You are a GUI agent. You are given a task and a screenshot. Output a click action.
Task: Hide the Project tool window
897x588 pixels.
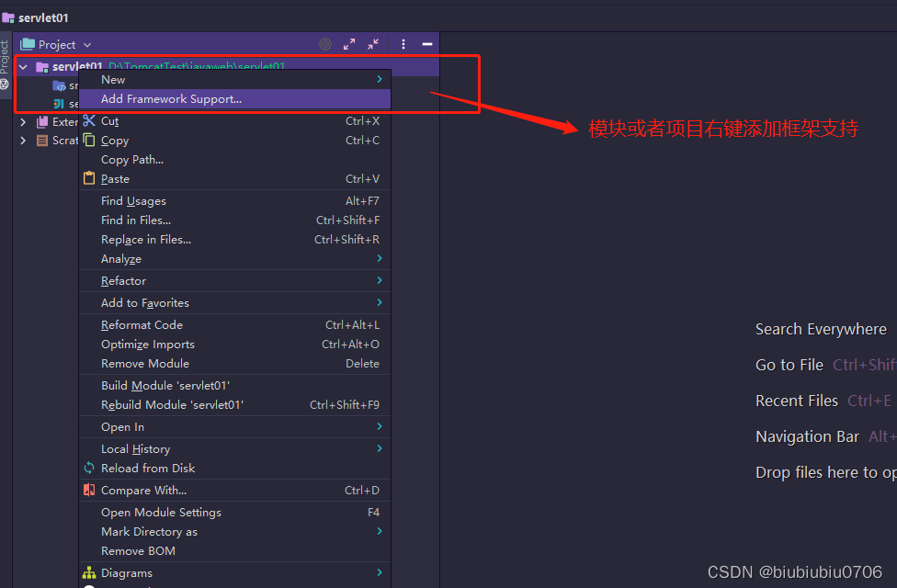(x=426, y=44)
